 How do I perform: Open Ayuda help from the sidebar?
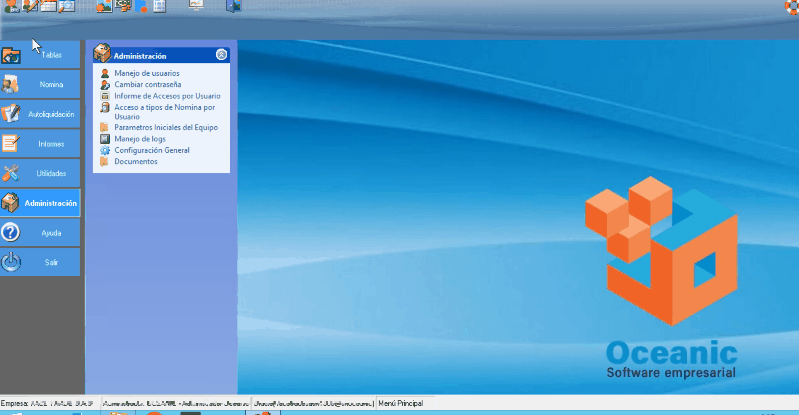[x=41, y=232]
